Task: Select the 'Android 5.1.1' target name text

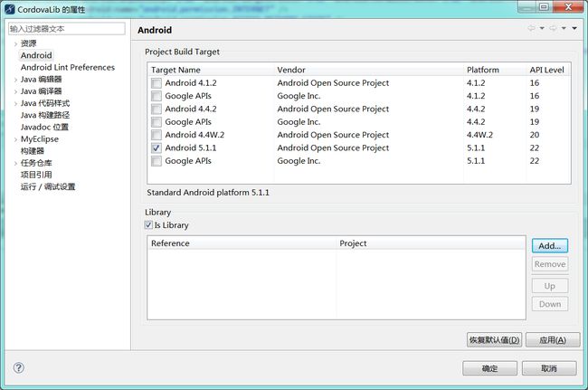Action: coord(191,147)
